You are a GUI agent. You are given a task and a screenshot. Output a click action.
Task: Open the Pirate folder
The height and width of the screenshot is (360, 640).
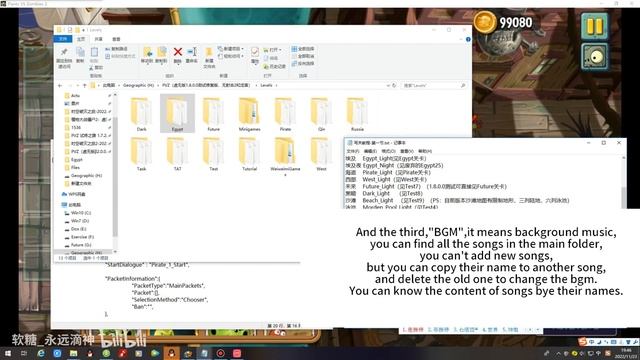tap(285, 114)
